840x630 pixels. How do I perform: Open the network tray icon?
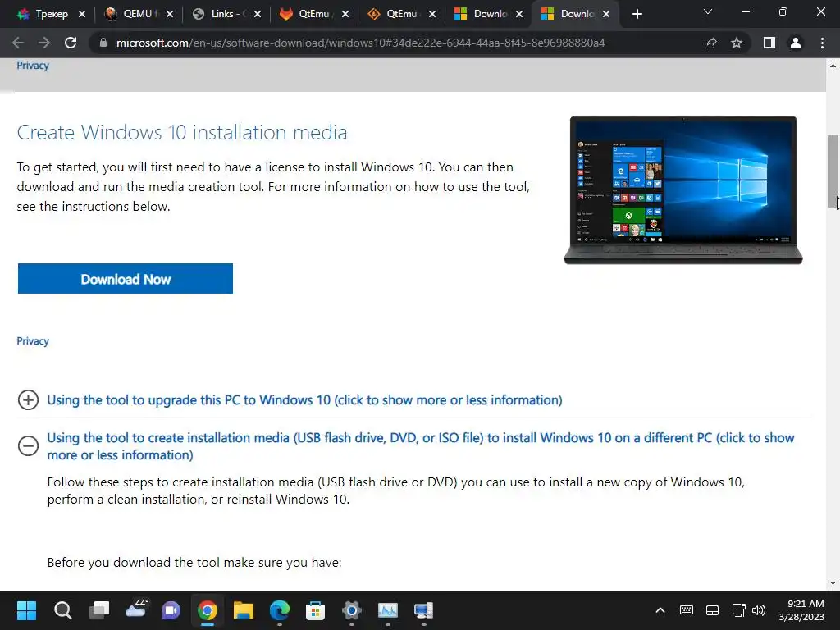(739, 610)
